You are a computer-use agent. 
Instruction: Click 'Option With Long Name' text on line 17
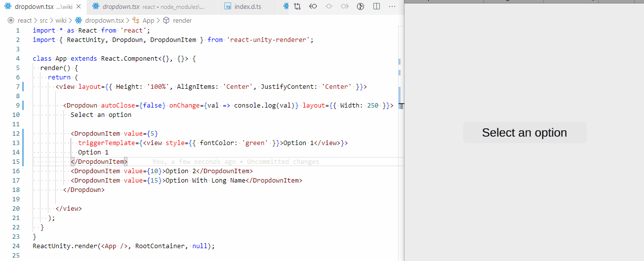tap(205, 181)
